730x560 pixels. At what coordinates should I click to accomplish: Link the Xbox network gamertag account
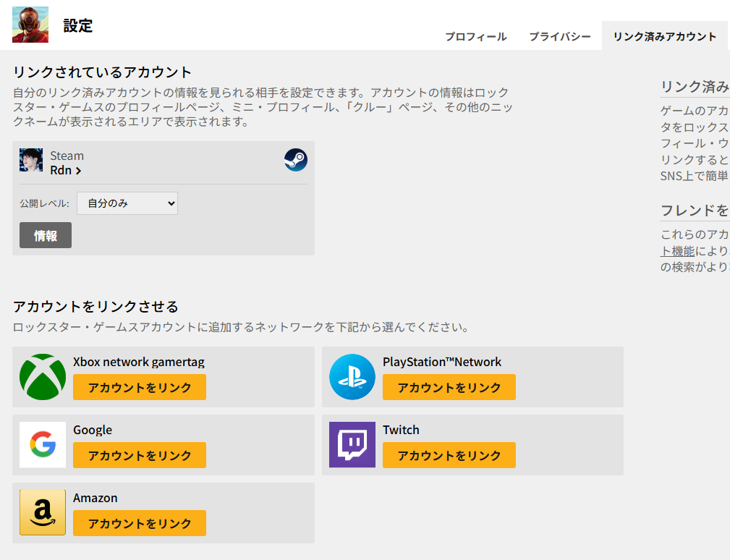click(x=140, y=387)
